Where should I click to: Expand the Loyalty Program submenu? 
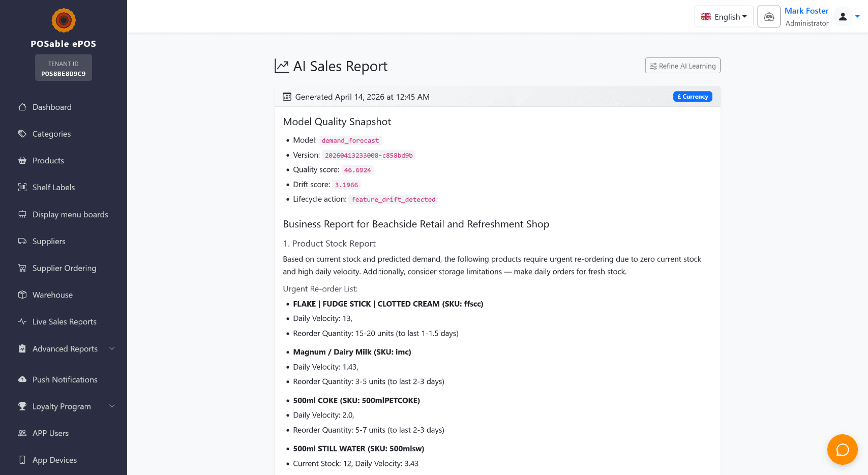(112, 406)
